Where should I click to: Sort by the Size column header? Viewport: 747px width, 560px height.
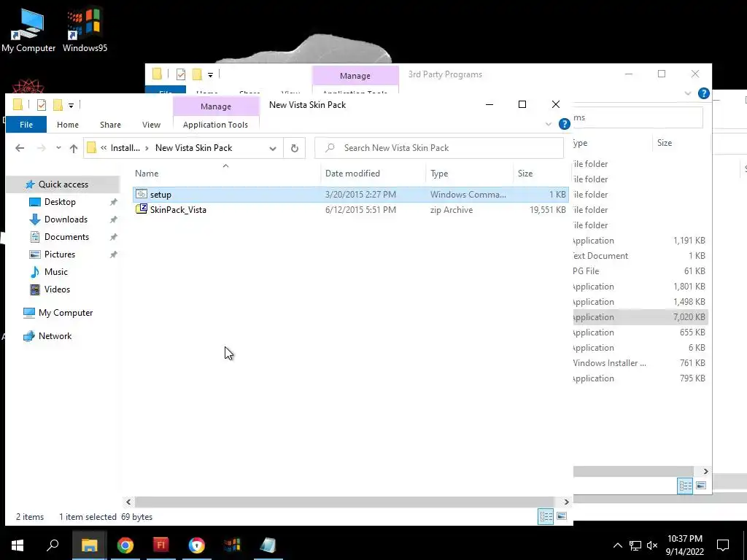point(525,174)
